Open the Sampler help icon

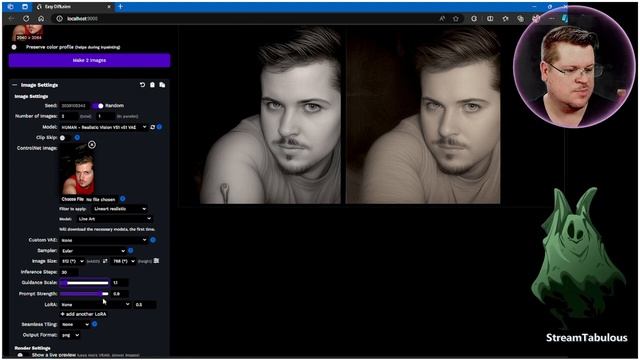131,250
